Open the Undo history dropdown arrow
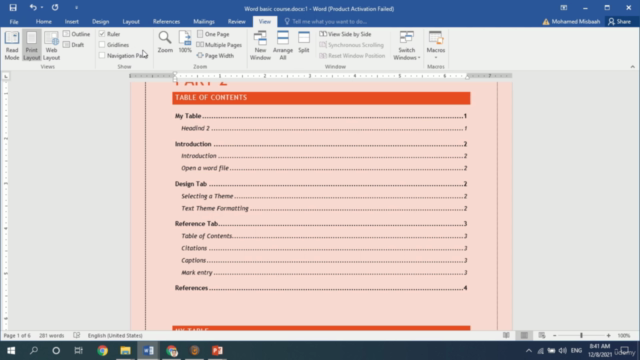 point(42,8)
